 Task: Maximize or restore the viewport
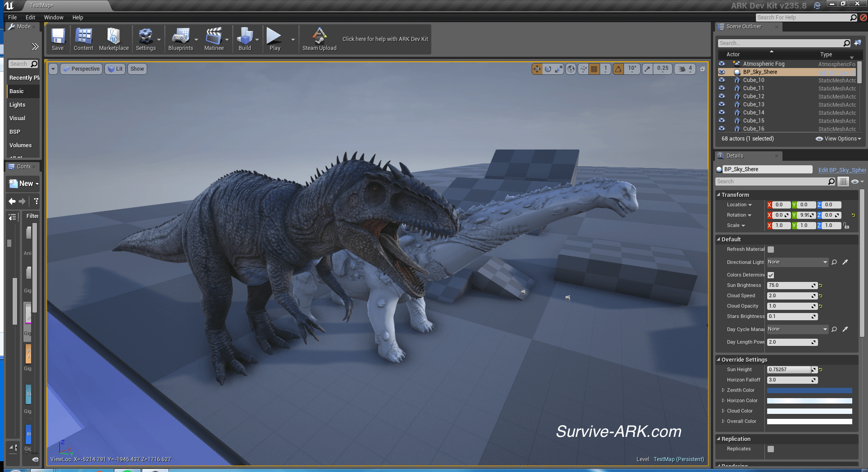pos(702,69)
